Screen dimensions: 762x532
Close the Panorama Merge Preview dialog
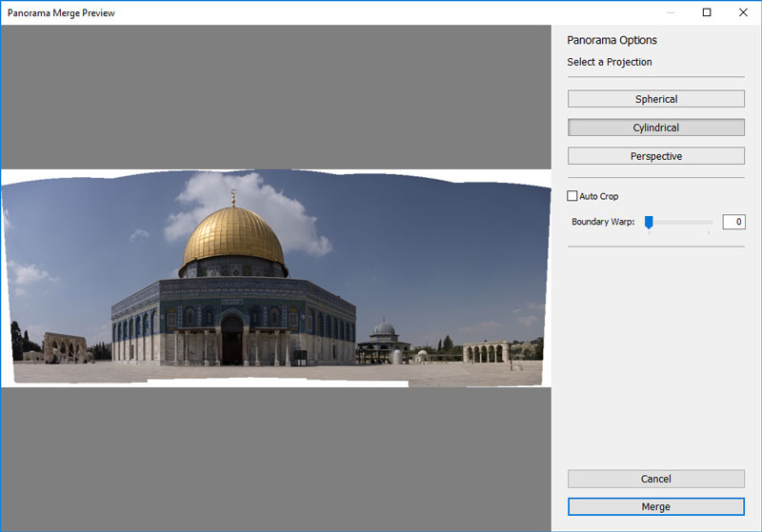point(743,12)
